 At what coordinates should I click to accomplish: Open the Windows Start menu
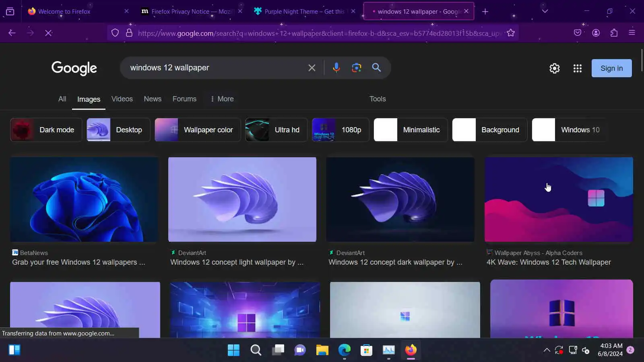click(x=233, y=350)
